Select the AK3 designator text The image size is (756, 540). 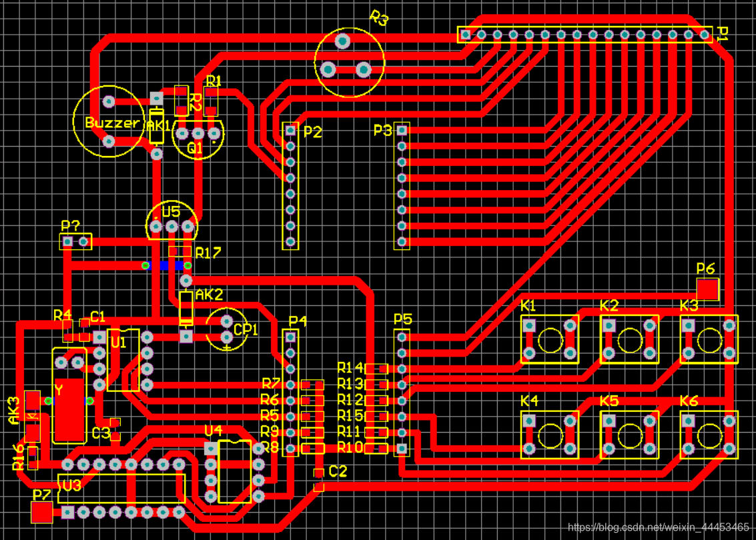[x=15, y=411]
